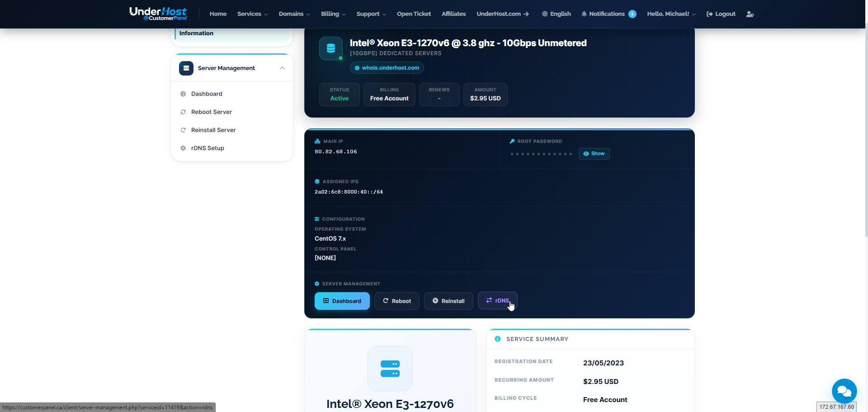
Task: Collapse the Server Management sidebar panel
Action: tap(282, 68)
